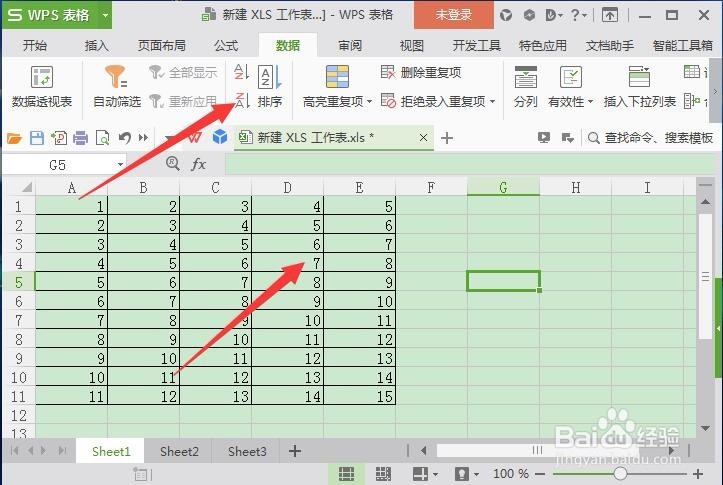Open the 视图 ribbon tab
Screen dimensions: 723x485
tap(411, 45)
